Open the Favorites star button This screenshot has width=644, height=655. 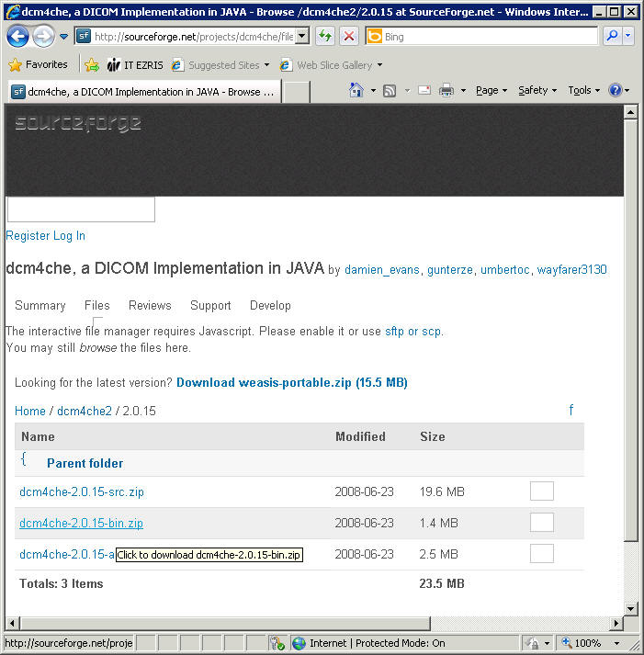pyautogui.click(x=38, y=64)
